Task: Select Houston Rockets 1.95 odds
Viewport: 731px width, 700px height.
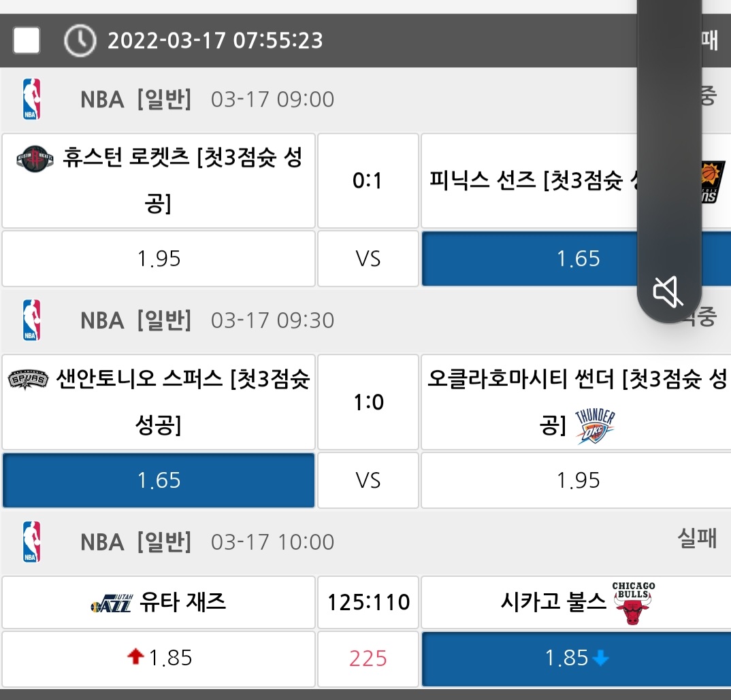Action: click(159, 259)
